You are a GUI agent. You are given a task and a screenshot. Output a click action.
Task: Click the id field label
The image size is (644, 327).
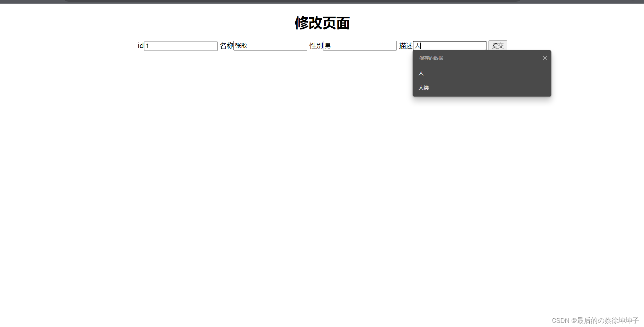[141, 46]
